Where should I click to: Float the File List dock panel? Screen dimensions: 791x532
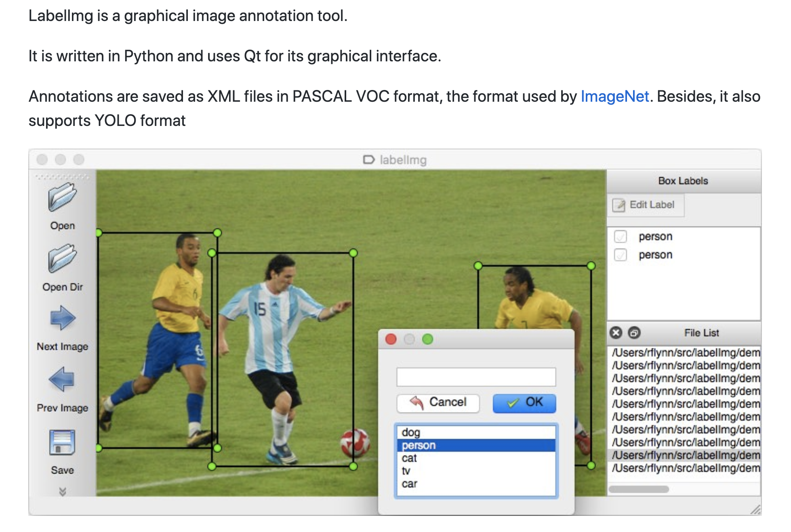click(634, 333)
